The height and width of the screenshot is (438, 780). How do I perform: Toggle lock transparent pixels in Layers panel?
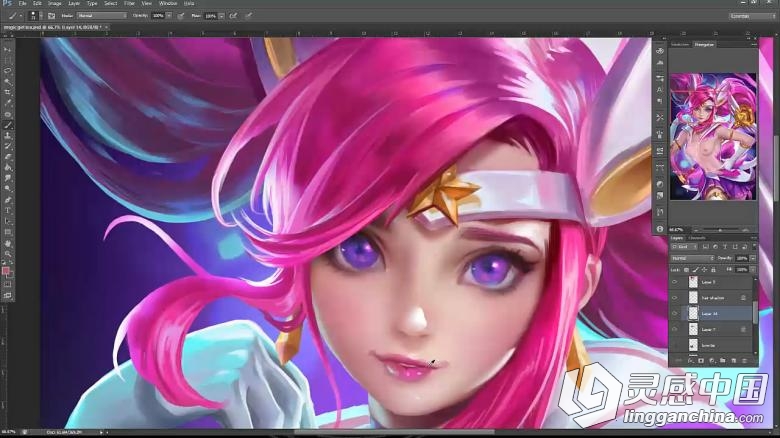click(x=687, y=270)
